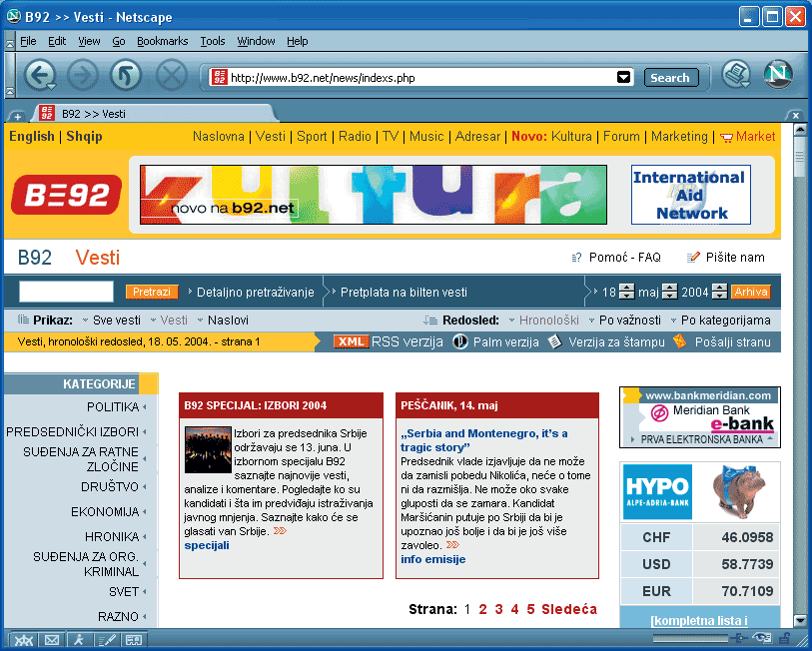Close the current tab with the X
Viewport: 812px width, 651px height.
pos(795,115)
